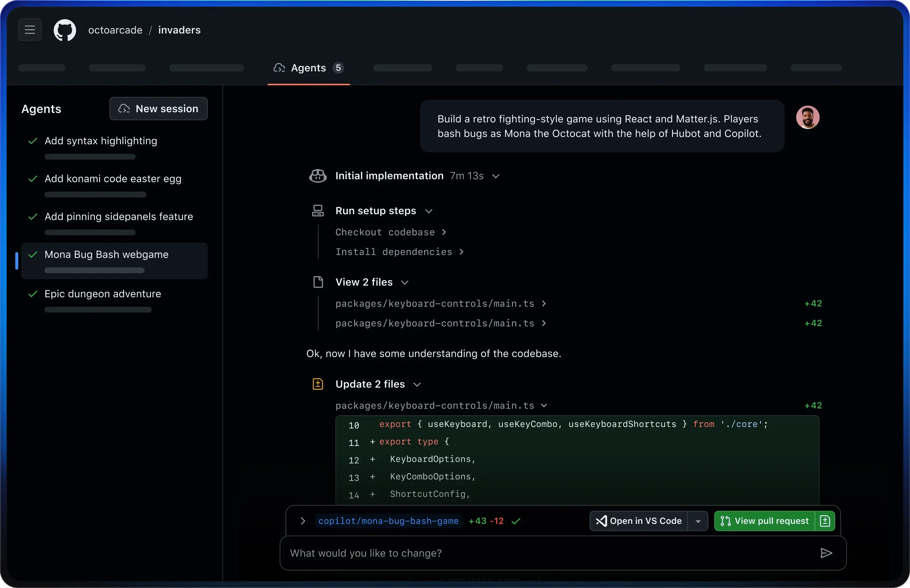910x588 pixels.
Task: Click the send message paper plane icon
Action: (x=827, y=553)
